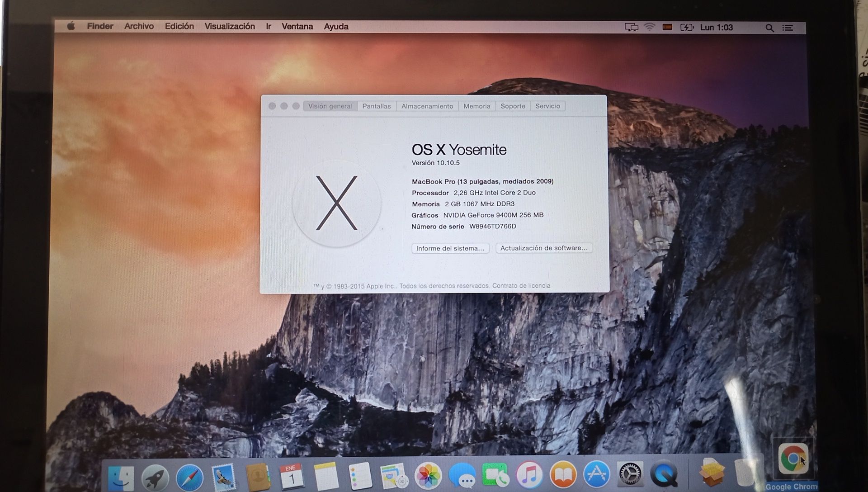Click the Gráficos NVIDIA GeForce line
The image size is (868, 492).
(477, 215)
